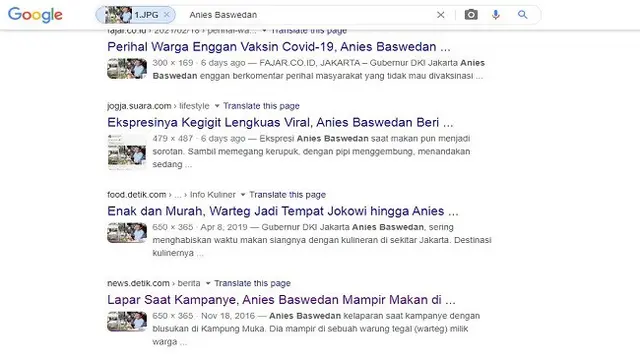Expand dropdown arrow next to news.detik.com berita

point(208,283)
